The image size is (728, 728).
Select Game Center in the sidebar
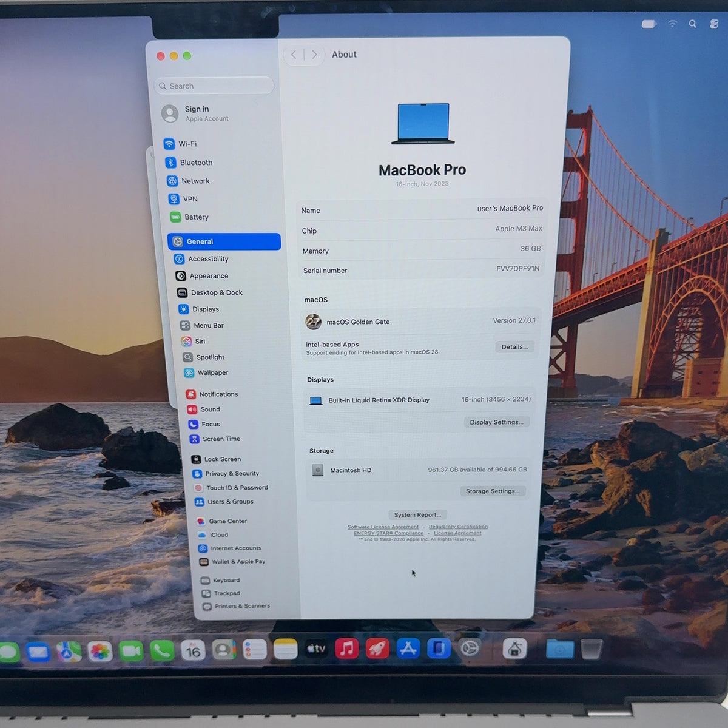[221, 521]
